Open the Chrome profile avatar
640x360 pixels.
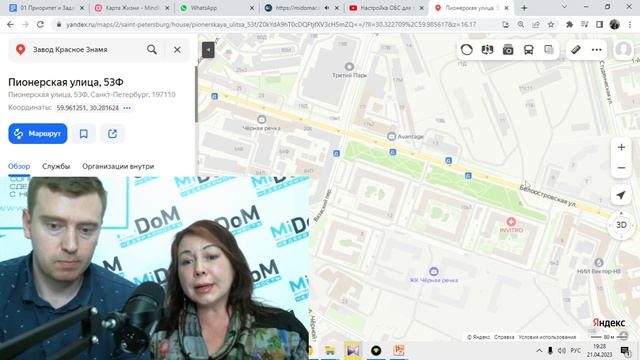pos(615,24)
